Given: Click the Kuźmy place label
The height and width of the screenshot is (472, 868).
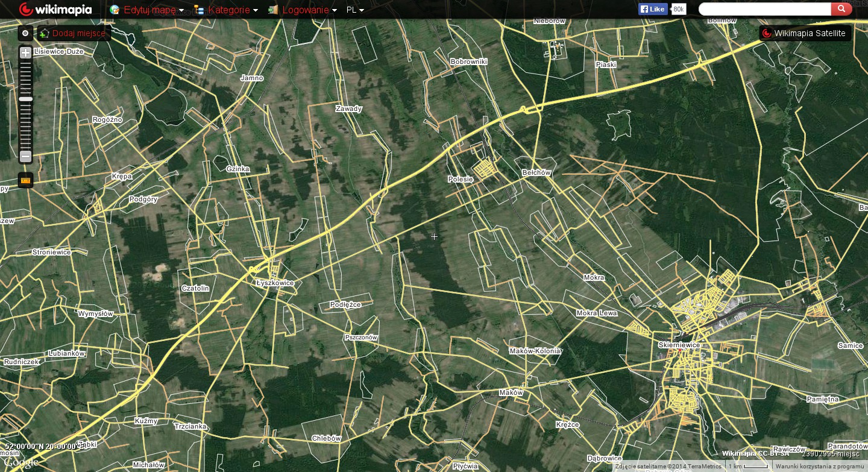Looking at the screenshot, I should tap(146, 421).
